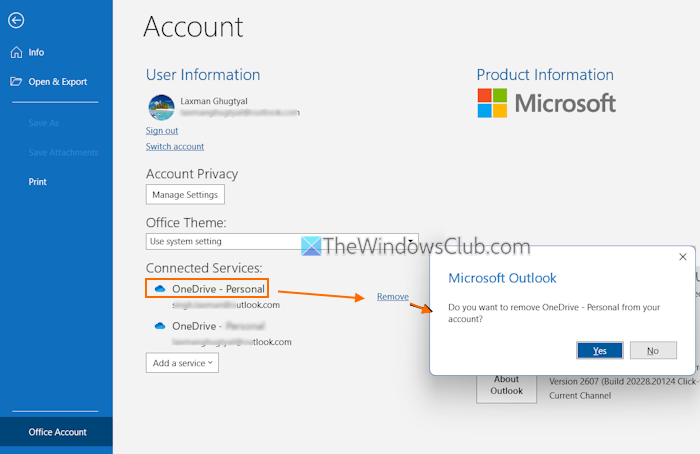Click the Laxman Ghugtyal user name
The width and height of the screenshot is (700, 454).
[214, 101]
